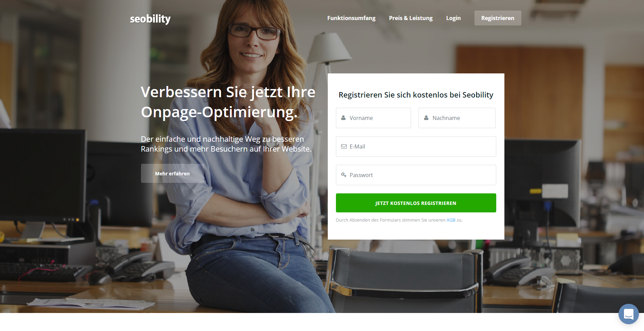644x331 pixels.
Task: Click the person icon in Vorname field
Action: (343, 118)
